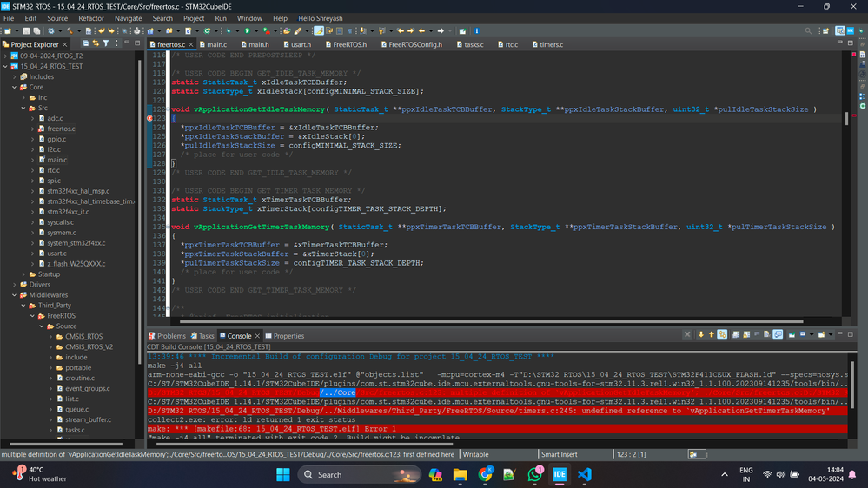Collapse all in Project Explorer
The image size is (868, 488).
(x=85, y=43)
